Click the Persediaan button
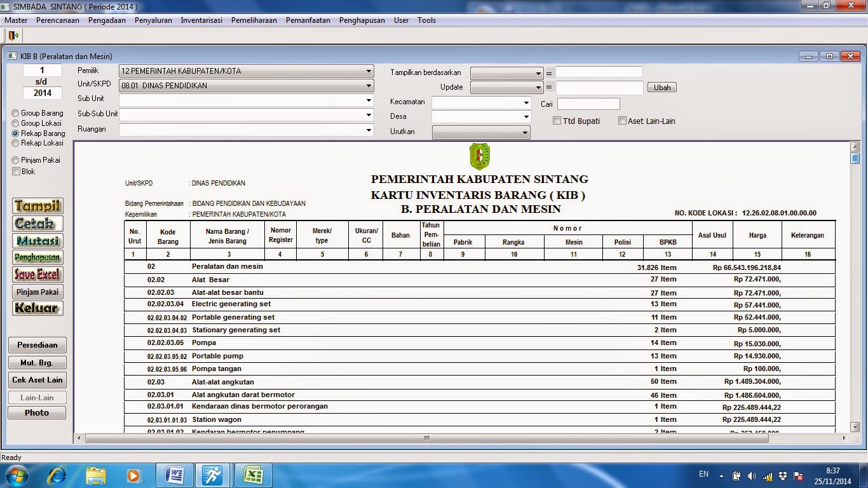The width and height of the screenshot is (868, 488). point(37,345)
